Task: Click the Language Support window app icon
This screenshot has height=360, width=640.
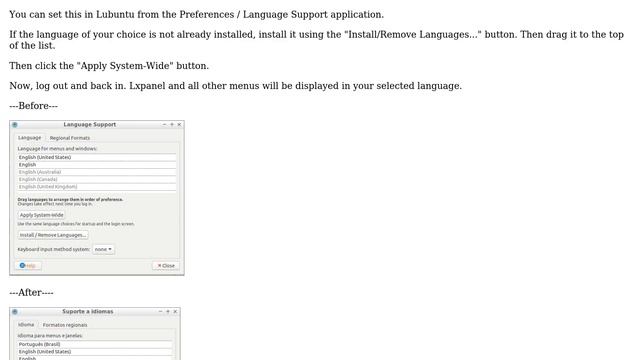Action: [15, 125]
